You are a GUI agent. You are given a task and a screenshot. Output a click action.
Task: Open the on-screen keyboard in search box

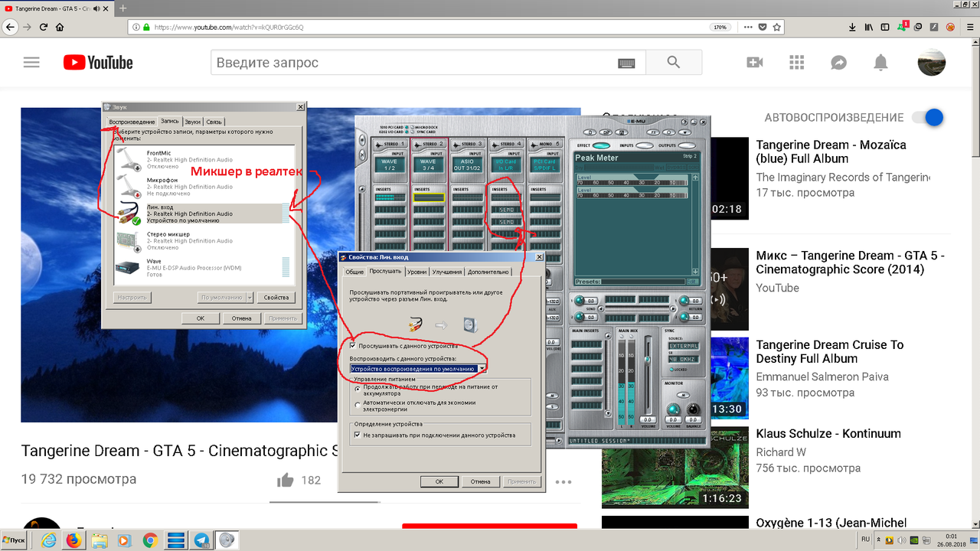pyautogui.click(x=626, y=63)
